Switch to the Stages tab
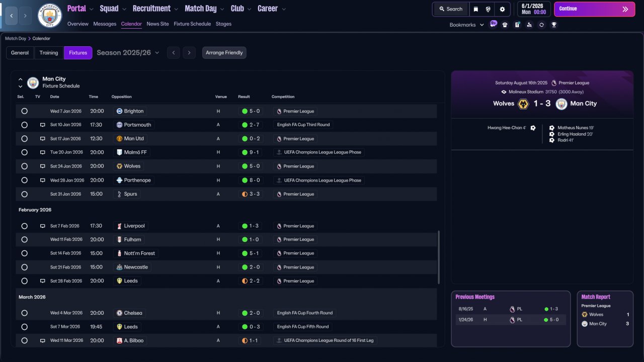 224,24
